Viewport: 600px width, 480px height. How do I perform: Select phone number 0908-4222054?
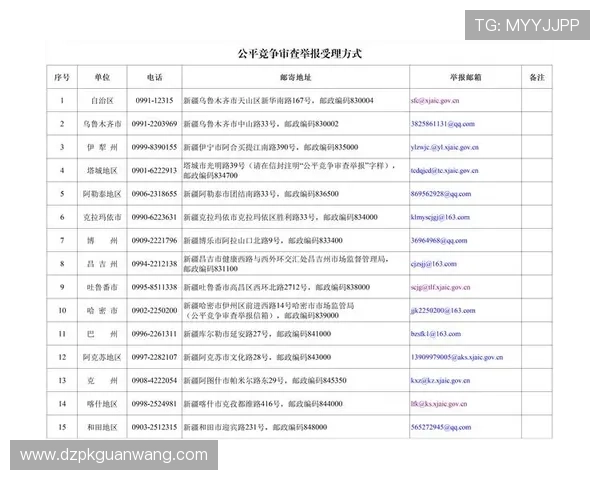[x=155, y=381]
